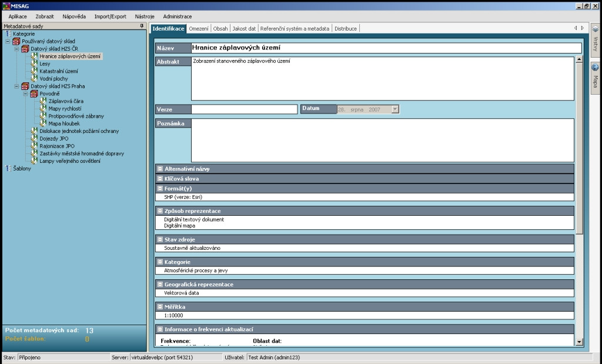Click the Kategorie tree icon

pos(8,34)
